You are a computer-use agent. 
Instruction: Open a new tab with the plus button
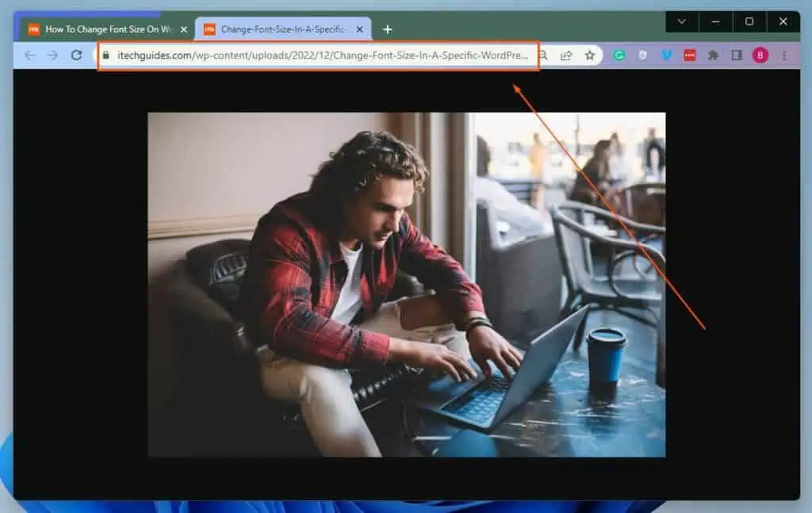click(387, 29)
